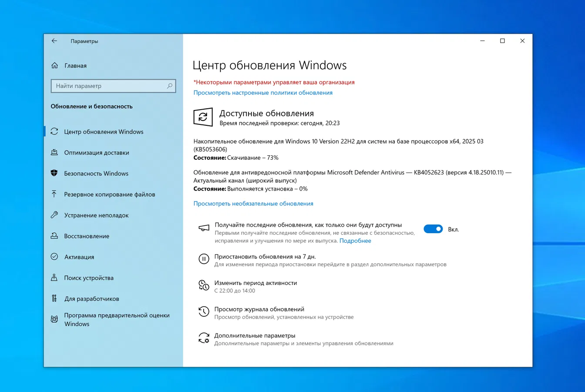Click the checkmark icon for Активация

tap(54, 257)
